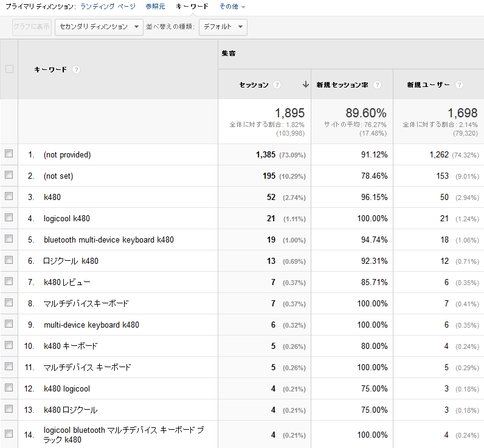Sort by 新規セッション率 column header
Viewport: 484px width, 448px height.
click(x=342, y=85)
